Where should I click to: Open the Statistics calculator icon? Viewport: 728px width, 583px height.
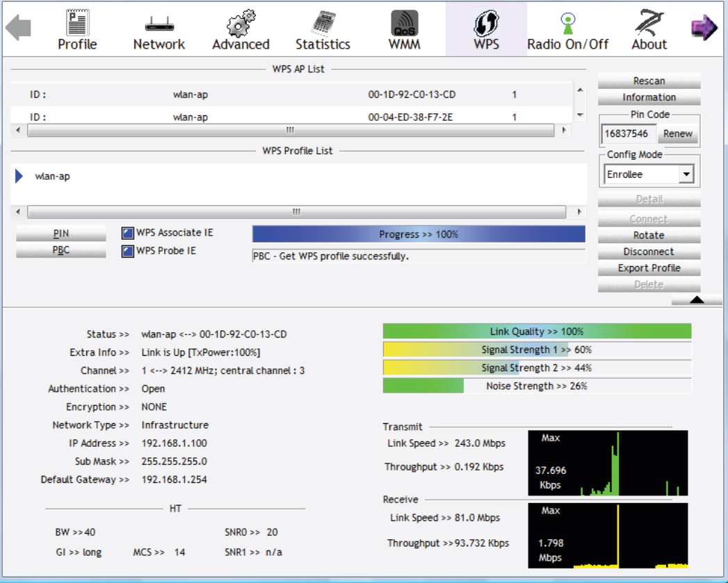[x=323, y=23]
